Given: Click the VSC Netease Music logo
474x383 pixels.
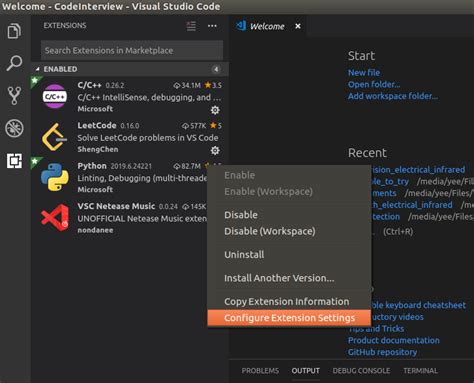Looking at the screenshot, I should tap(55, 218).
